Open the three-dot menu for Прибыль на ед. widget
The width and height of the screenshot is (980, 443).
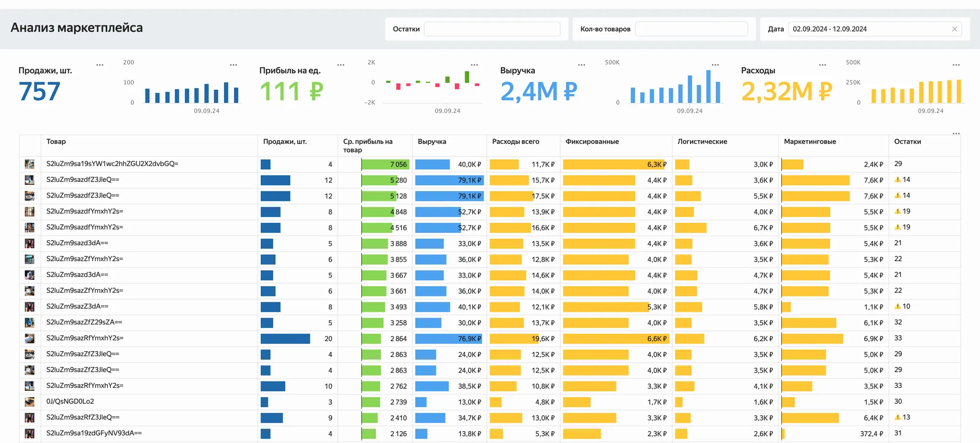(341, 65)
